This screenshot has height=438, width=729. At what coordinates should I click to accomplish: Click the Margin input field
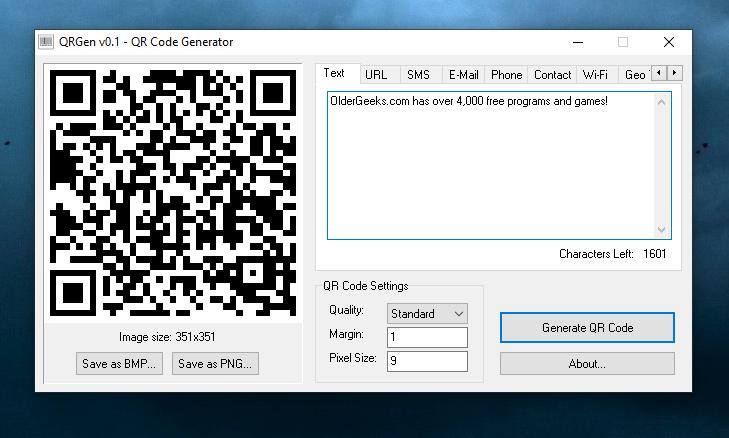[x=427, y=337]
